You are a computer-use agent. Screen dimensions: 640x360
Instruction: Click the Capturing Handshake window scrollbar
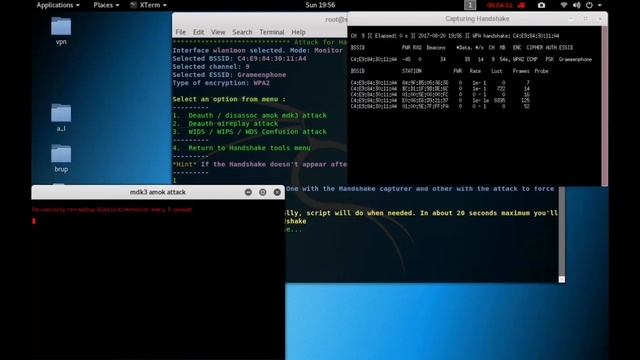pyautogui.click(x=604, y=106)
